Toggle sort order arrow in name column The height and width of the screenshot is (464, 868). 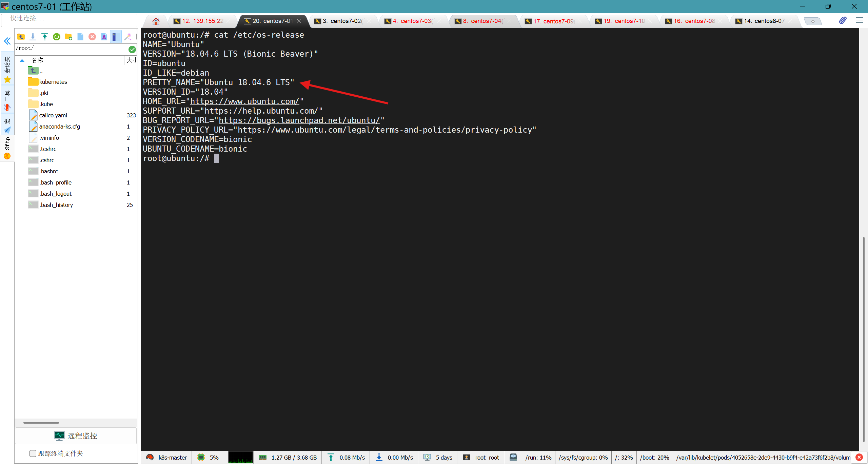click(22, 60)
